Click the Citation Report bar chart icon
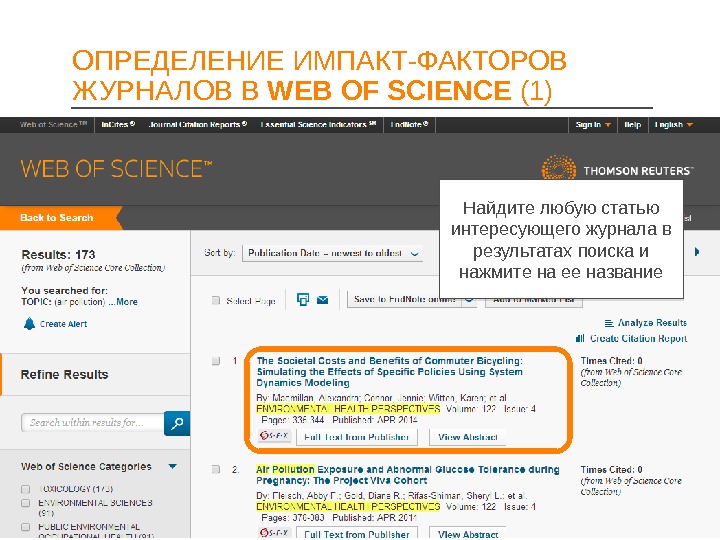 pos(580,338)
